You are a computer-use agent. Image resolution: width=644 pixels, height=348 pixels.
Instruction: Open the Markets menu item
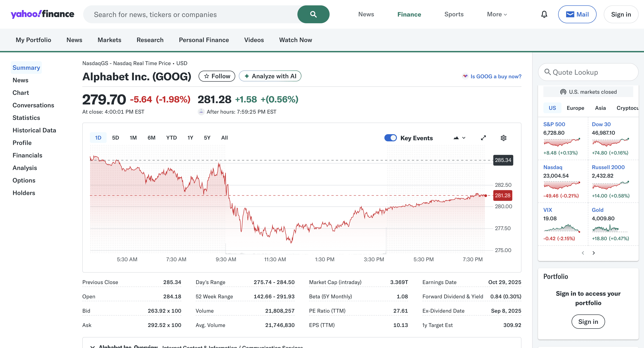click(x=109, y=40)
